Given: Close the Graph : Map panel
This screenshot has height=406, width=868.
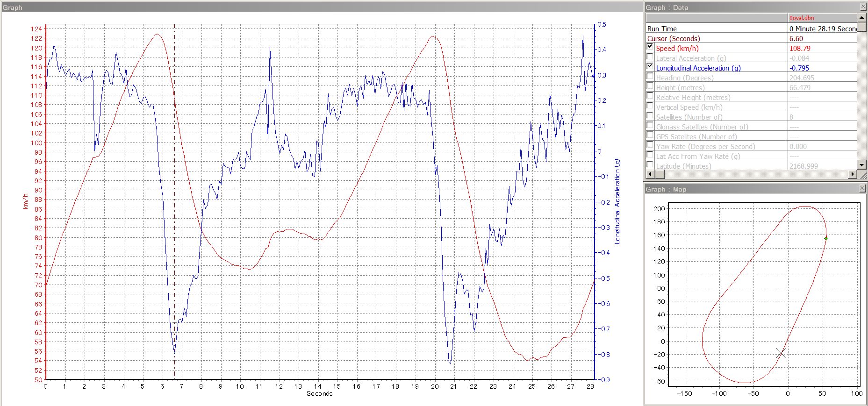Looking at the screenshot, I should pos(862,188).
